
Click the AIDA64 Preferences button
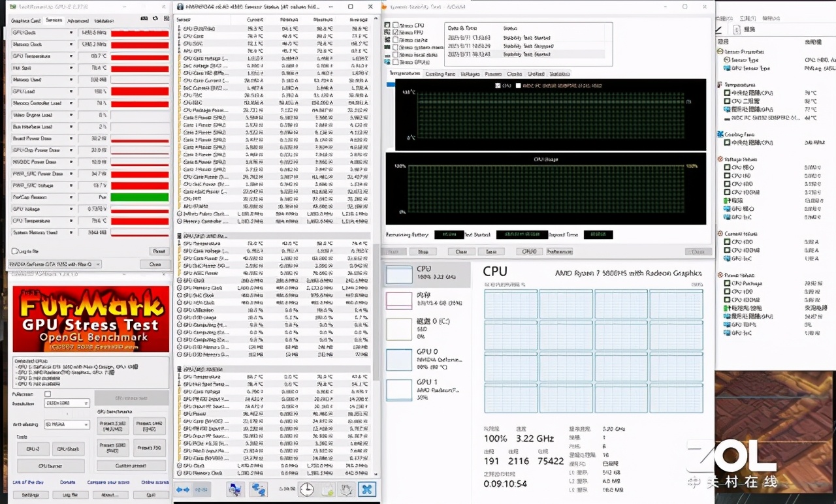pyautogui.click(x=559, y=251)
